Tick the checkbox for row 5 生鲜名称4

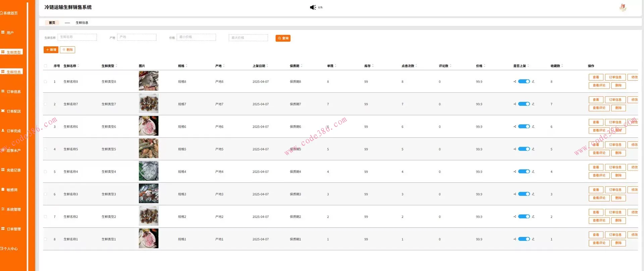coord(45,172)
